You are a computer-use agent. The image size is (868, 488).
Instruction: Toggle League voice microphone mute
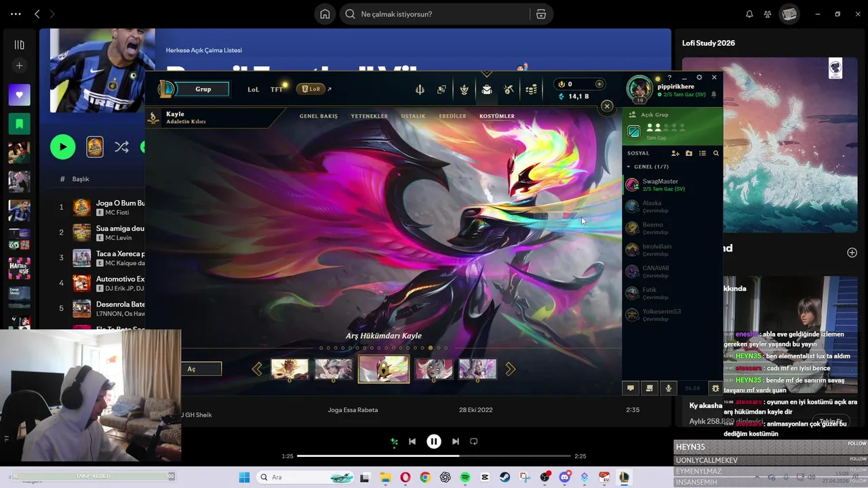(x=669, y=388)
